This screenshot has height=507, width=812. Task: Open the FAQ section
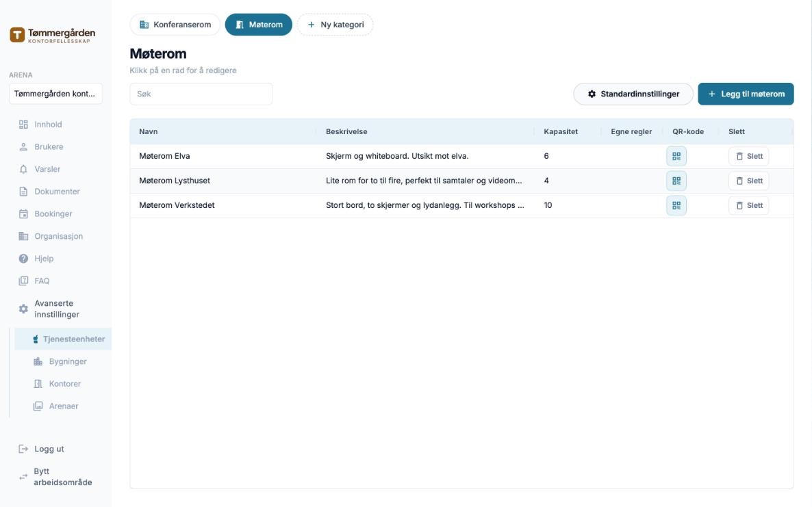pos(42,281)
